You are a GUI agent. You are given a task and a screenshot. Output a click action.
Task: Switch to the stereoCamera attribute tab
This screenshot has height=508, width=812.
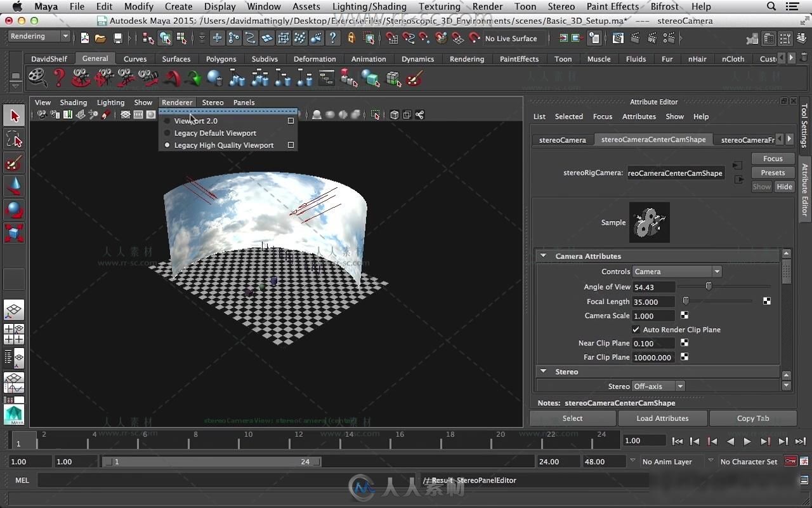(563, 140)
